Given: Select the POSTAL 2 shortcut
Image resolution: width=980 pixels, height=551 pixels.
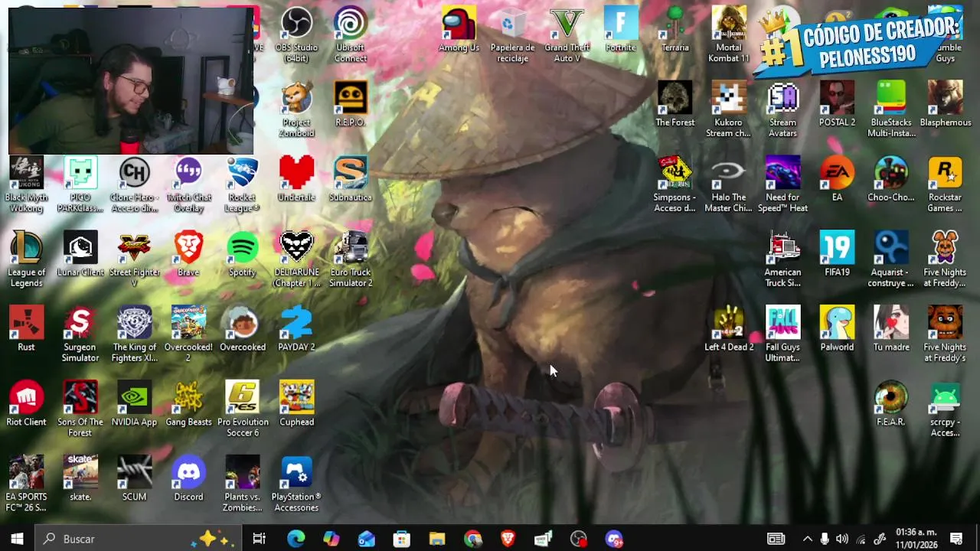Looking at the screenshot, I should [837, 106].
